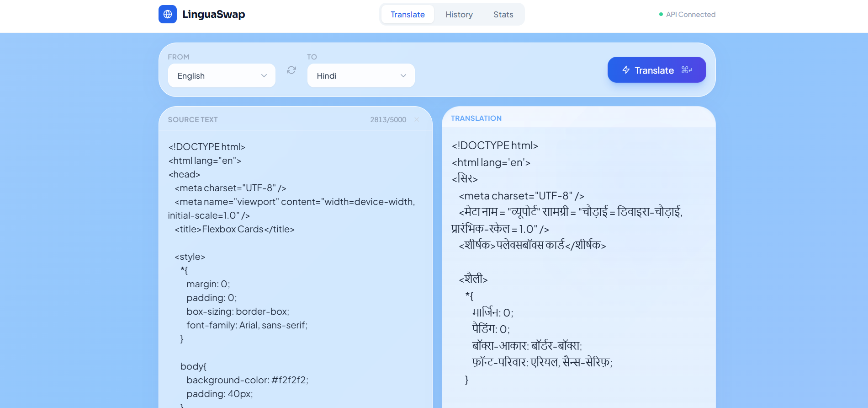Open the English source language dropdown

(222, 75)
